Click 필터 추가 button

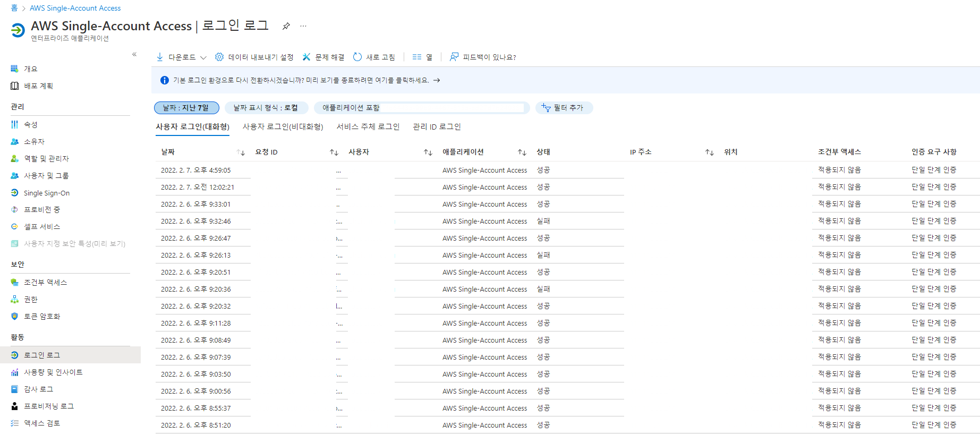click(x=564, y=108)
